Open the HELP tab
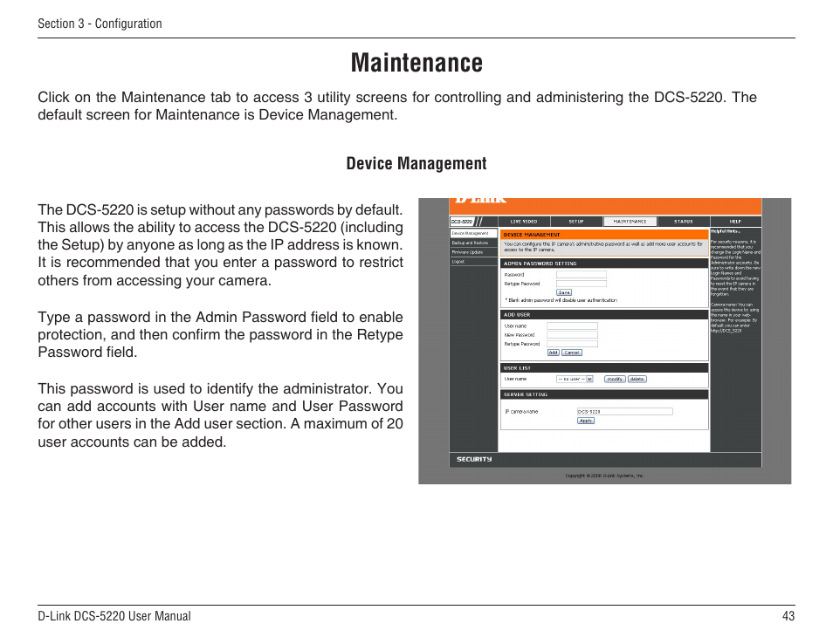Screen dimensions: 833x644 735,222
